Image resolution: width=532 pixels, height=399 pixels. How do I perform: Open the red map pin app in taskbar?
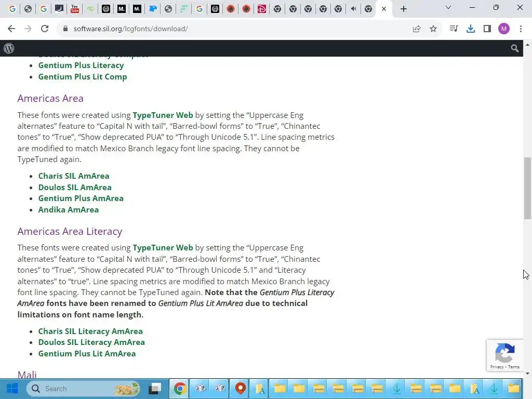pyautogui.click(x=240, y=389)
